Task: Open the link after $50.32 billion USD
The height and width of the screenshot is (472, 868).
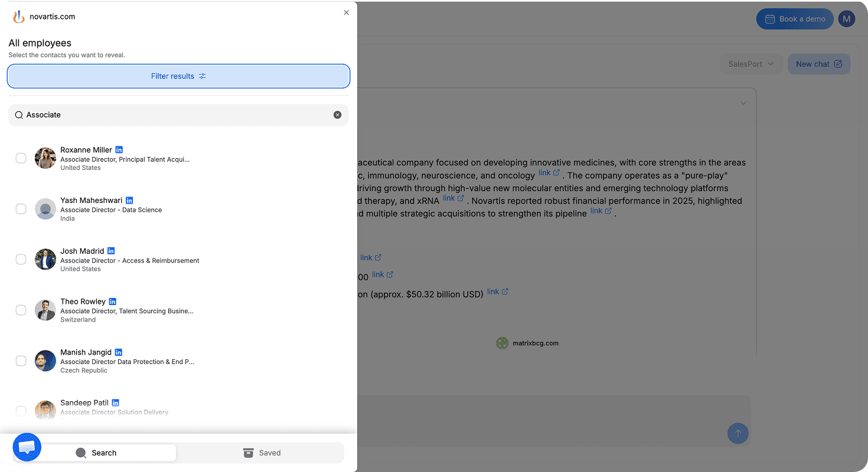Action: pyautogui.click(x=498, y=292)
